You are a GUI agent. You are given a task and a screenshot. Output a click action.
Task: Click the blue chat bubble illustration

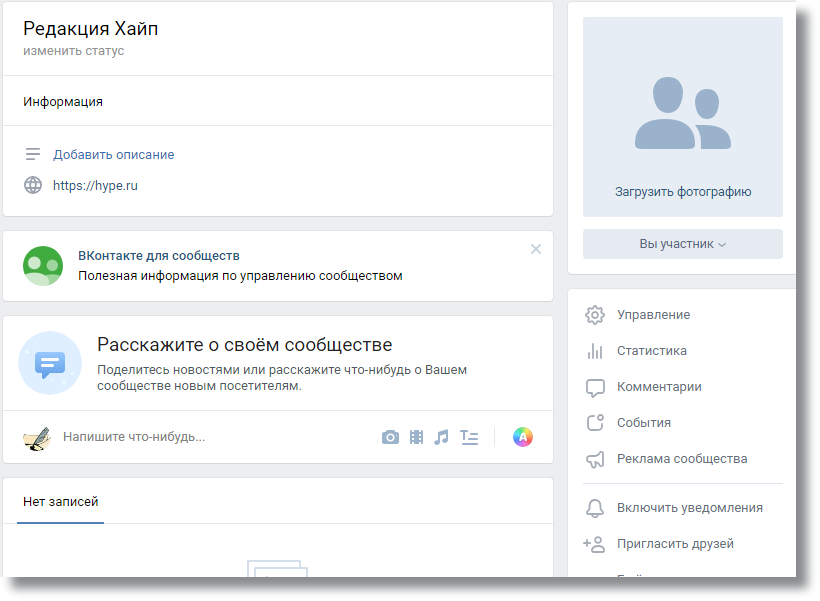pos(50,363)
